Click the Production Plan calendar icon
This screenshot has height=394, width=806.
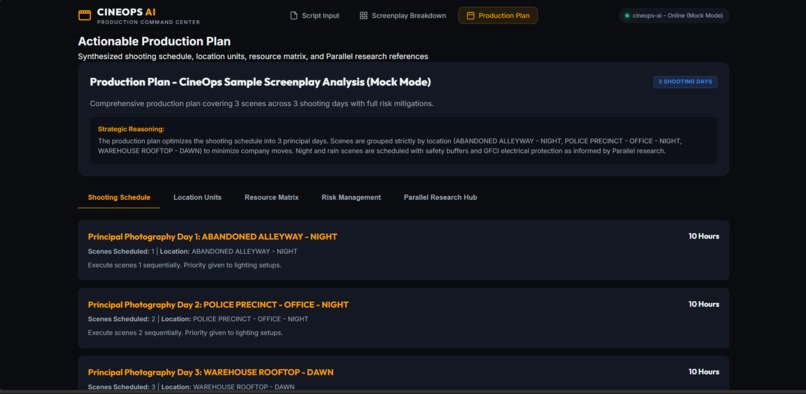pos(470,15)
